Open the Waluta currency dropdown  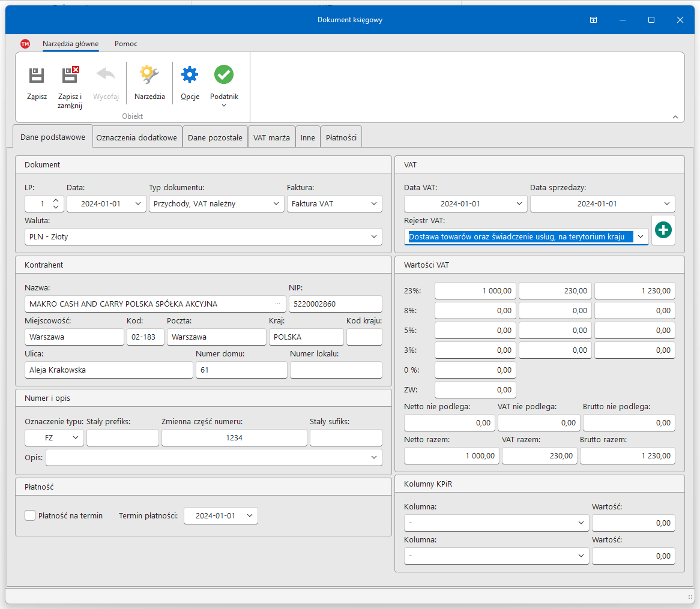coord(373,237)
